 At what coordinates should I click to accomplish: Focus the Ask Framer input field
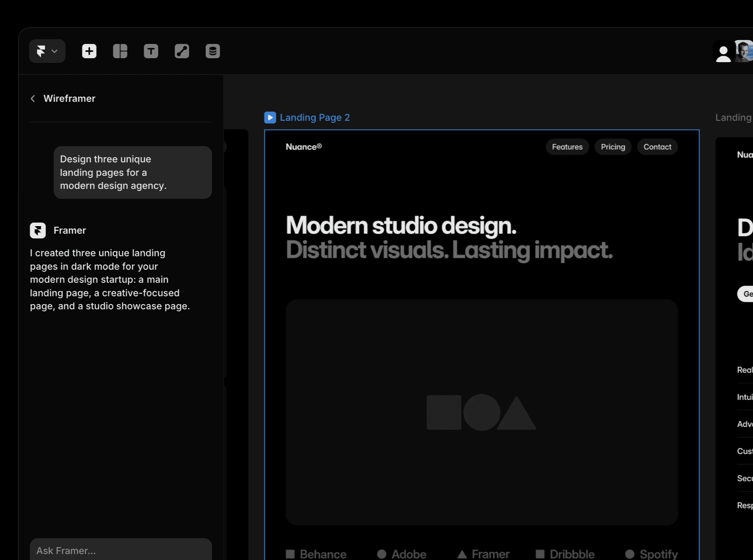coord(121,549)
